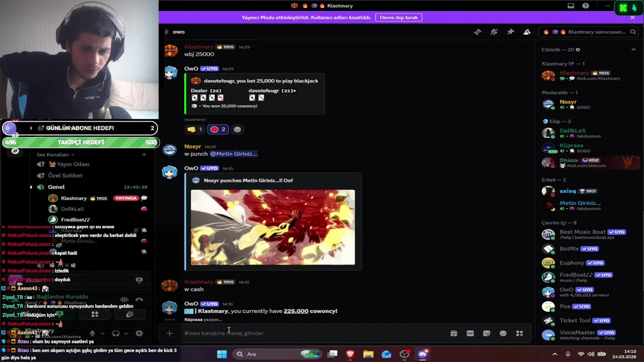Open Noxyr in Moderatör list
This screenshot has width=644, height=362.
coord(590,104)
